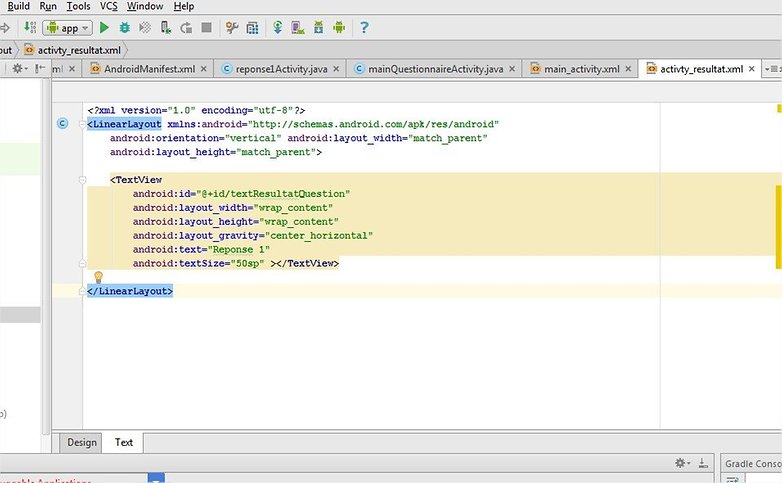Switch to AndroidManifest.xml tab

(149, 69)
